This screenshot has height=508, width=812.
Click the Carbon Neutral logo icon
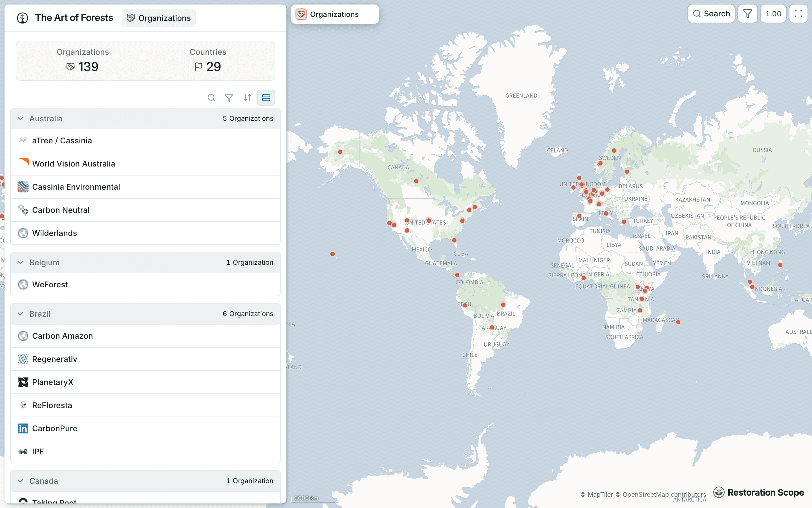click(23, 210)
